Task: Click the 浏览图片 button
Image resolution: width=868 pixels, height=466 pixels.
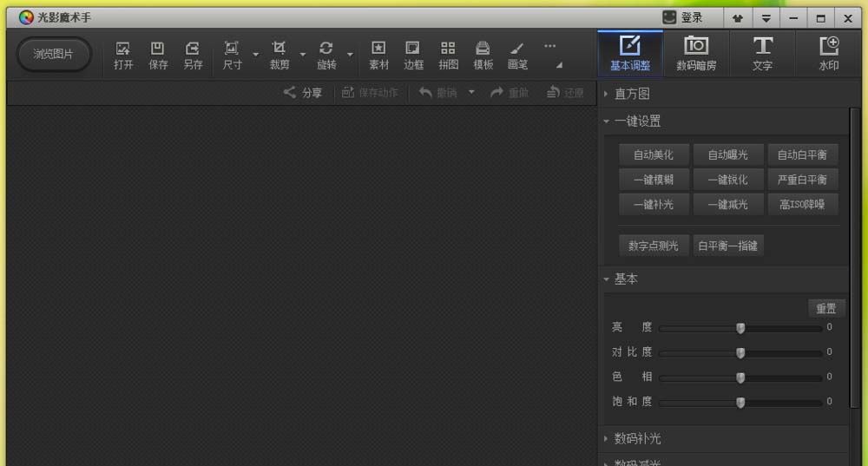Action: click(x=53, y=55)
